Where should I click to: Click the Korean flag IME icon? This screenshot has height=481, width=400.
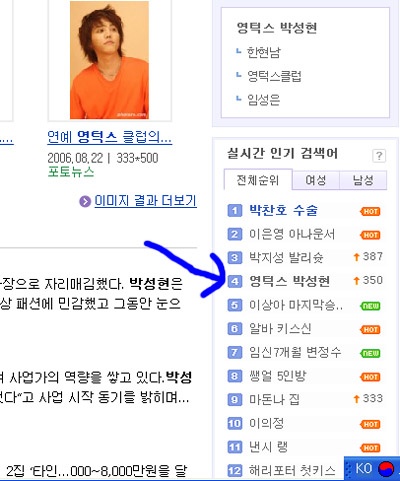click(x=386, y=469)
